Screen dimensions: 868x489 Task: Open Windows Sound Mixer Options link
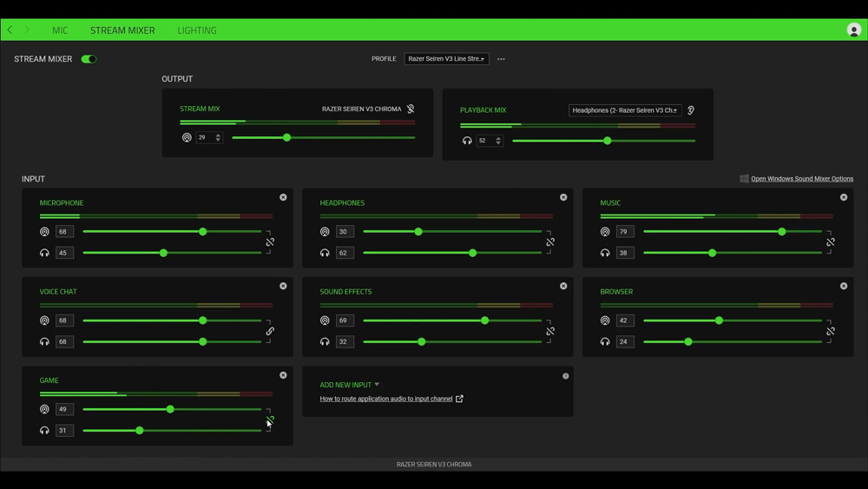[801, 178]
